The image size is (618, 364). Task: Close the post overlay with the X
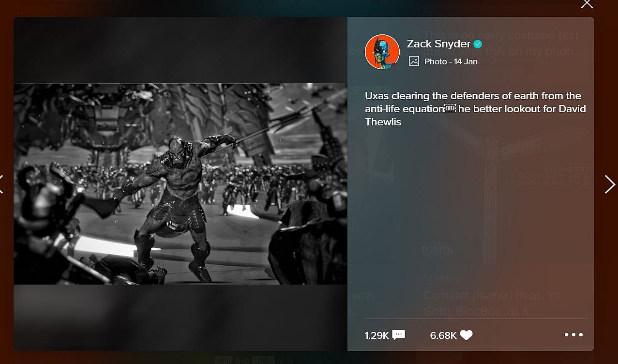tap(587, 4)
